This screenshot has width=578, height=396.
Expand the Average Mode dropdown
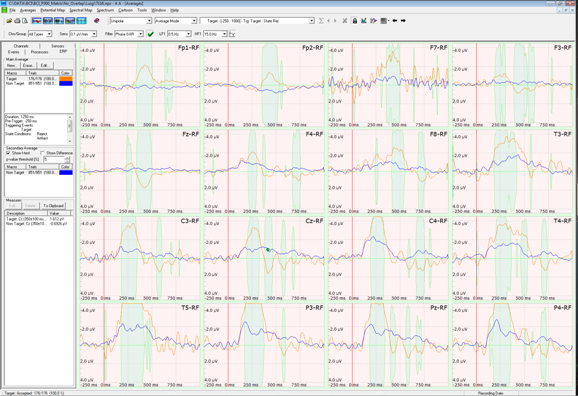click(x=175, y=21)
